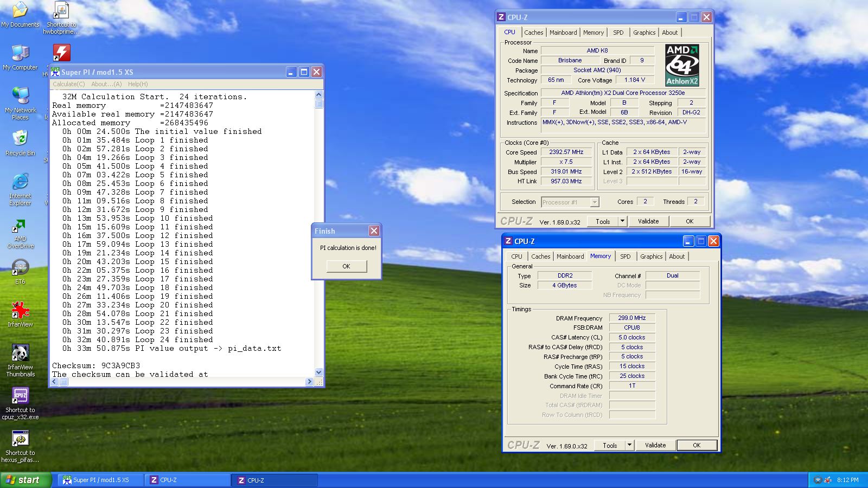Launch IrfanView desktop icon
The image size is (868, 488).
[20, 314]
